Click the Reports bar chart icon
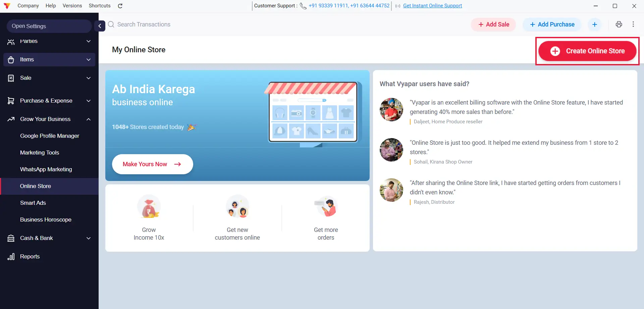 11,257
